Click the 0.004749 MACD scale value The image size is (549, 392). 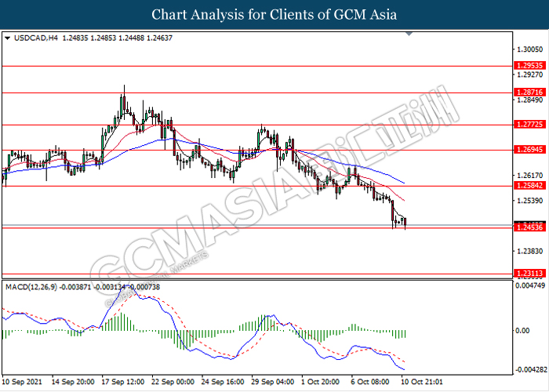point(530,286)
